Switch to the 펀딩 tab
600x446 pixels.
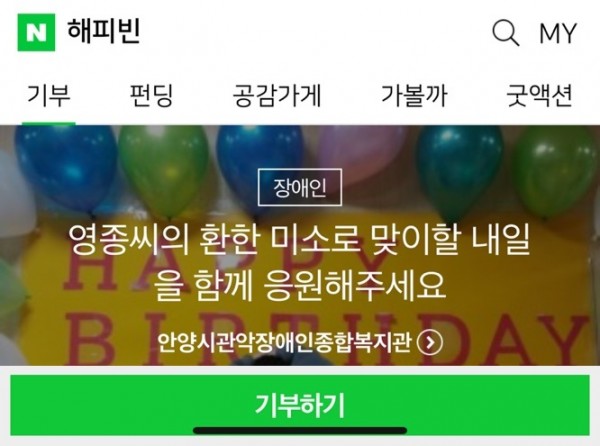click(152, 95)
